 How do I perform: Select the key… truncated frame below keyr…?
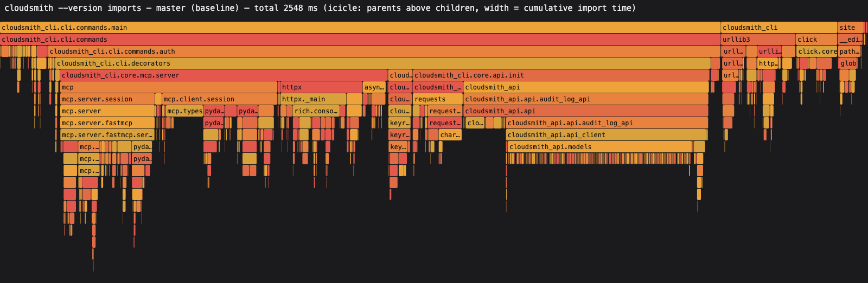point(398,147)
